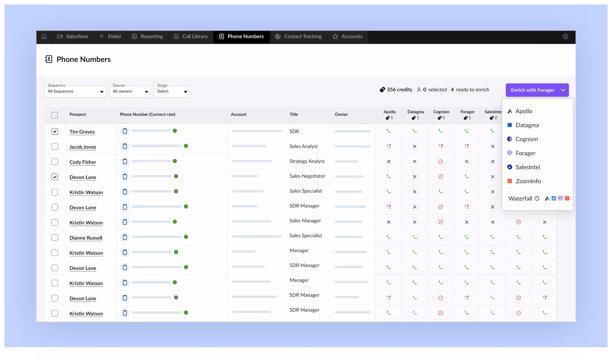Open the Stage Select dropdown

pos(172,91)
